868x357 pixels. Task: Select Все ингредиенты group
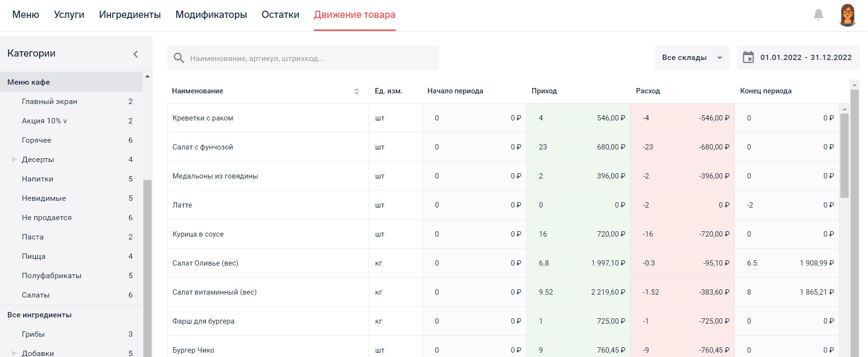click(71, 315)
